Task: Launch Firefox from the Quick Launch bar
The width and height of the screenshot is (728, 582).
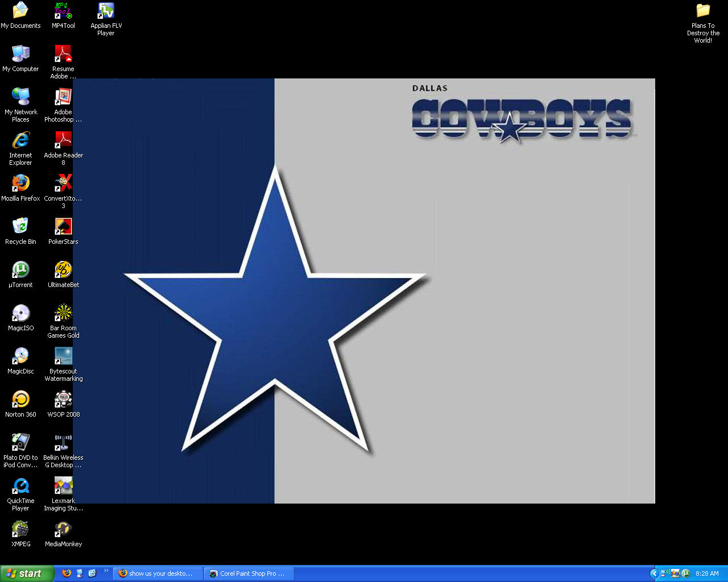Action: [x=67, y=573]
